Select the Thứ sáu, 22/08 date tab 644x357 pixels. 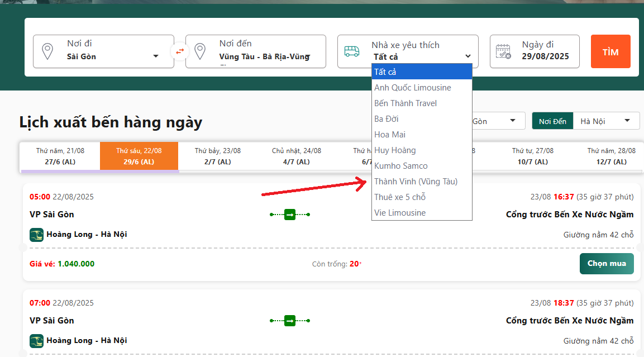pyautogui.click(x=139, y=156)
